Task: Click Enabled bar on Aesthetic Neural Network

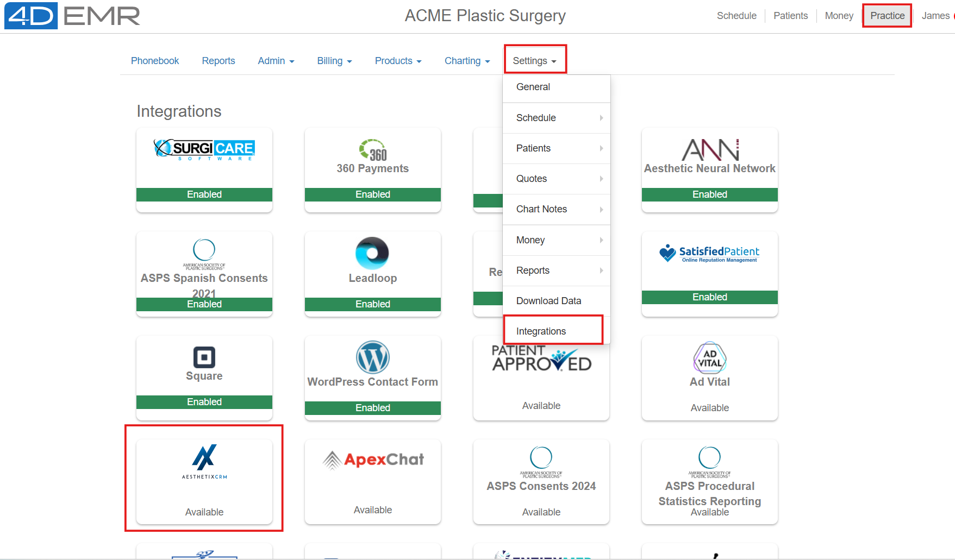Action: [x=710, y=194]
